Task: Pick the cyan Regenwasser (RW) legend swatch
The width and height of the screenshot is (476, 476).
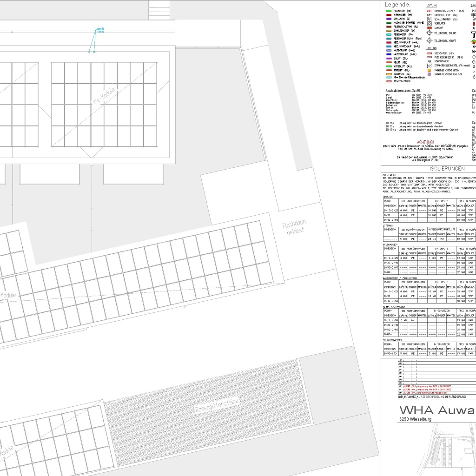Action: 389,34
